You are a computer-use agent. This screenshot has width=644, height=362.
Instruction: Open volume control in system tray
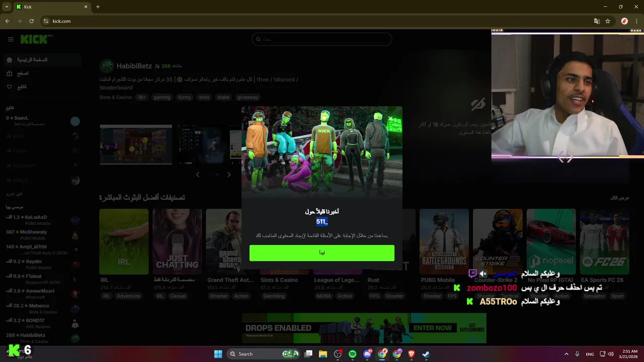click(x=611, y=354)
